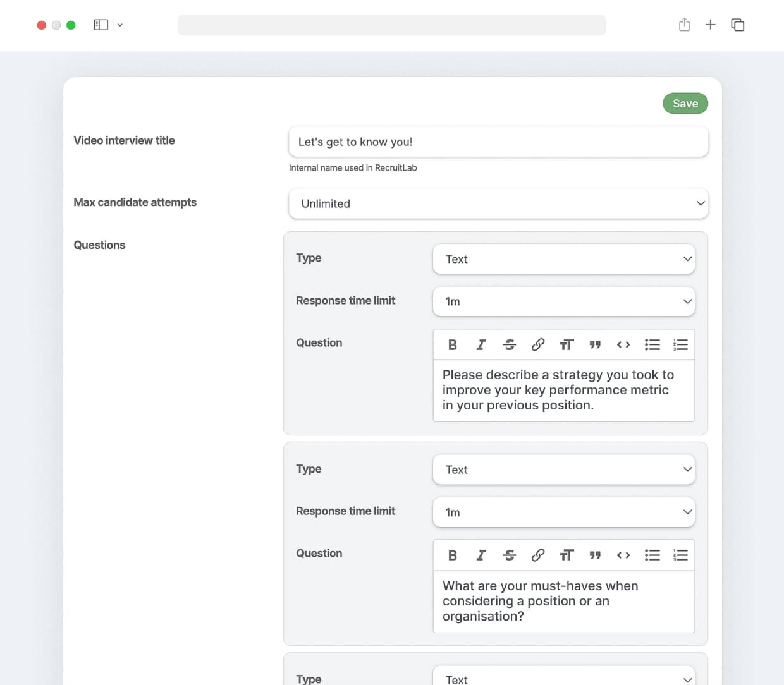Image resolution: width=784 pixels, height=685 pixels.
Task: Apply a bullet list in the second question editor
Action: pyautogui.click(x=652, y=555)
